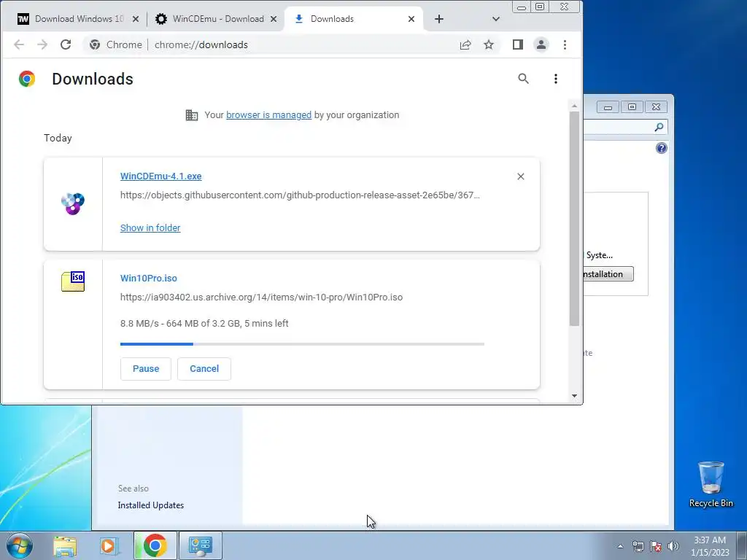Click the downloads page scrollbar thumb
The width and height of the screenshot is (747, 560).
click(x=575, y=219)
